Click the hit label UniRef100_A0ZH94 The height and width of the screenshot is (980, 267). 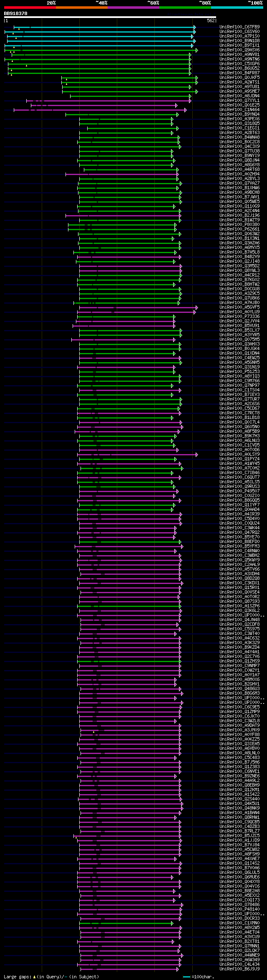click(239, 174)
